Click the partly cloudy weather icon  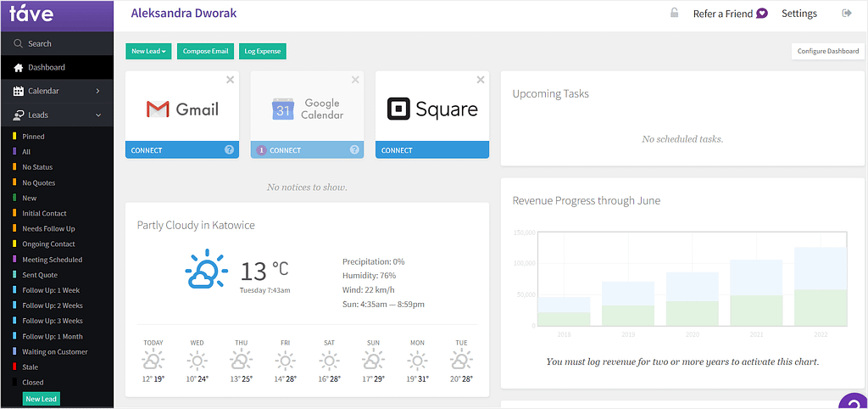click(x=207, y=269)
